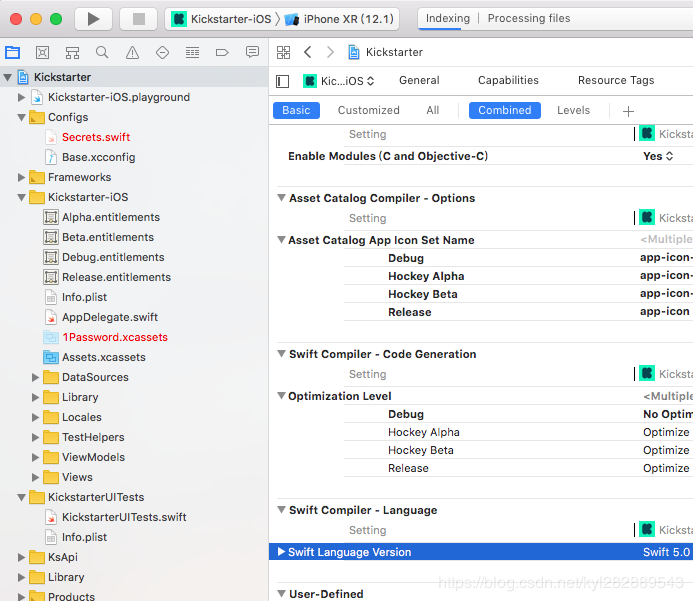Collapse the Configs folder
This screenshot has height=601, width=693.
click(x=21, y=117)
